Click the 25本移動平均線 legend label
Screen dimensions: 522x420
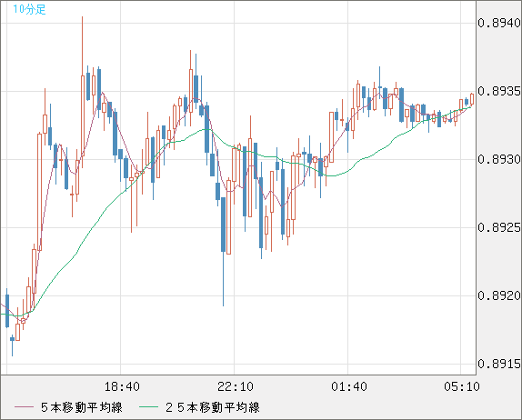coord(213,407)
